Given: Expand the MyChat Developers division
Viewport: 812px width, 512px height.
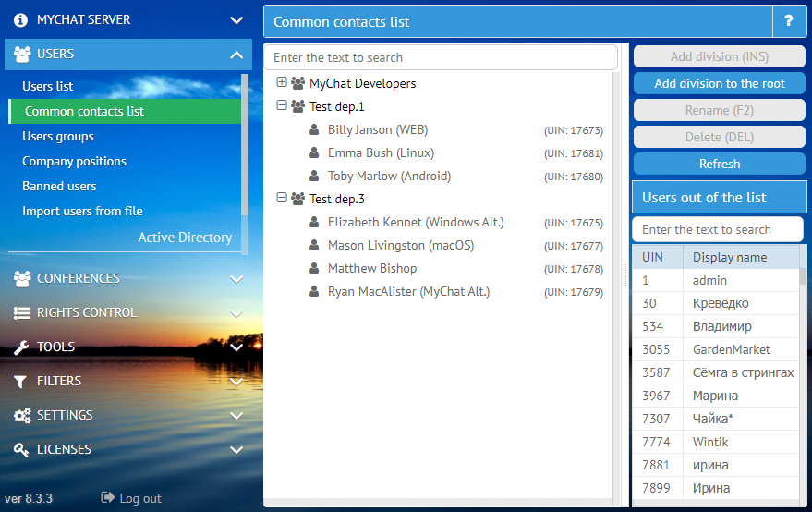Looking at the screenshot, I should tap(283, 82).
